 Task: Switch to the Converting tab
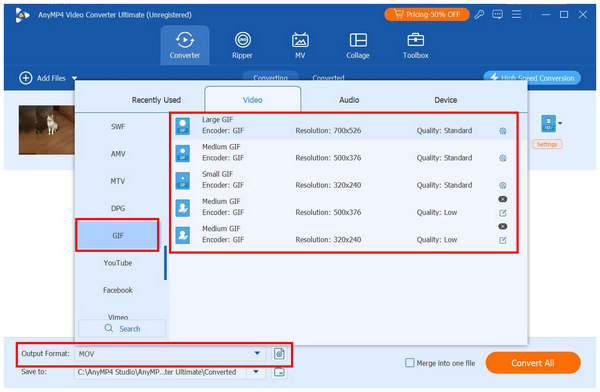click(x=270, y=78)
